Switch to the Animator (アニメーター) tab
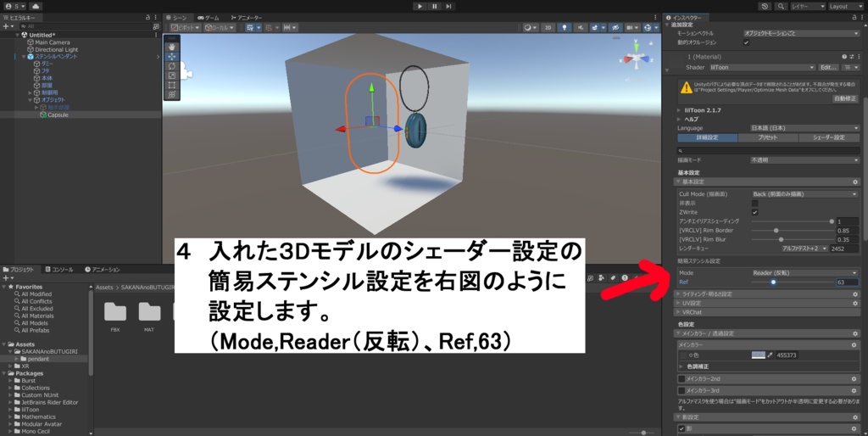Screen dimensions: 868x436 (247, 18)
